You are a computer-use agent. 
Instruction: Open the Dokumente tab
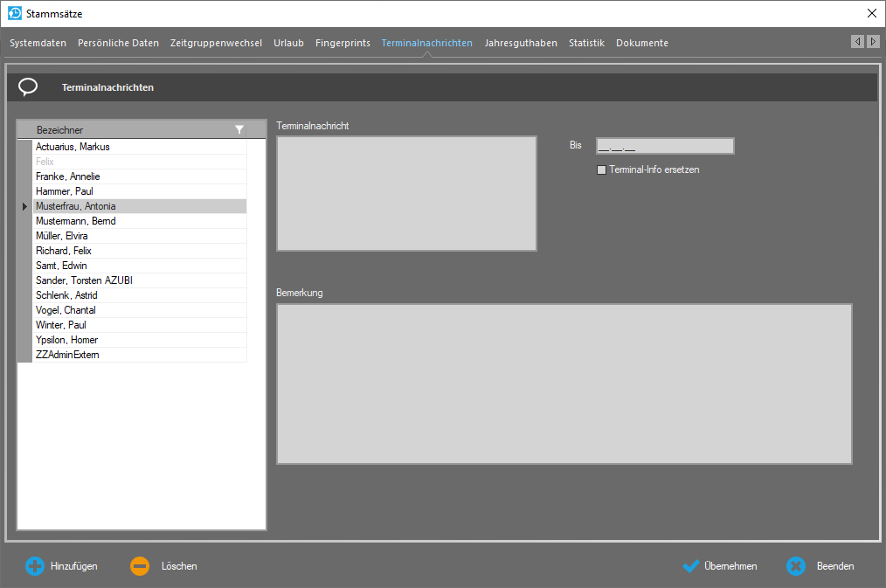coord(641,43)
